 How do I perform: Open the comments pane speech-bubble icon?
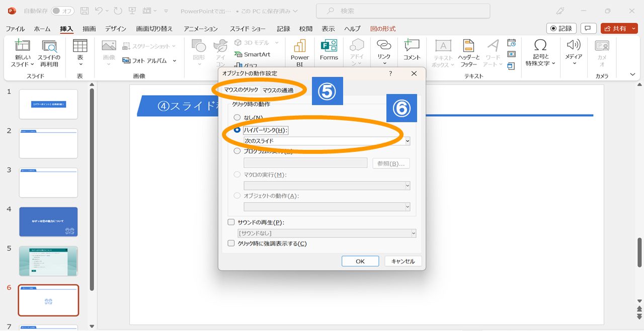coord(589,28)
